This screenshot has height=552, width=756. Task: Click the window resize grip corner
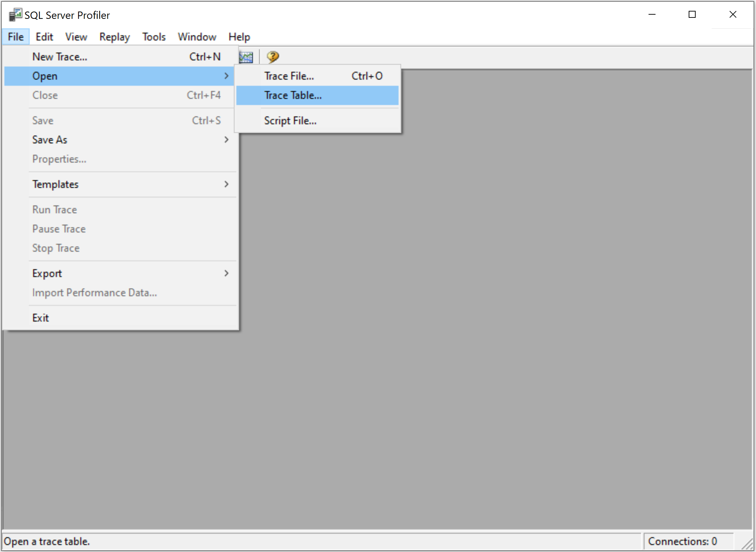747,544
